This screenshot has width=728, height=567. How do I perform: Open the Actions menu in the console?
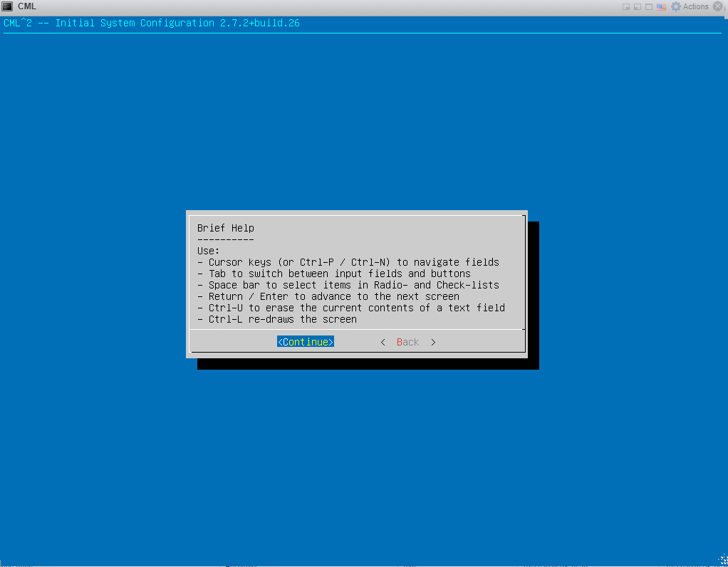[690, 6]
